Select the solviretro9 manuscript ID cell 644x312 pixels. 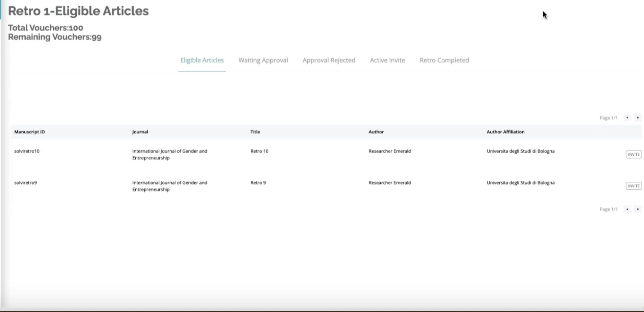tap(25, 183)
